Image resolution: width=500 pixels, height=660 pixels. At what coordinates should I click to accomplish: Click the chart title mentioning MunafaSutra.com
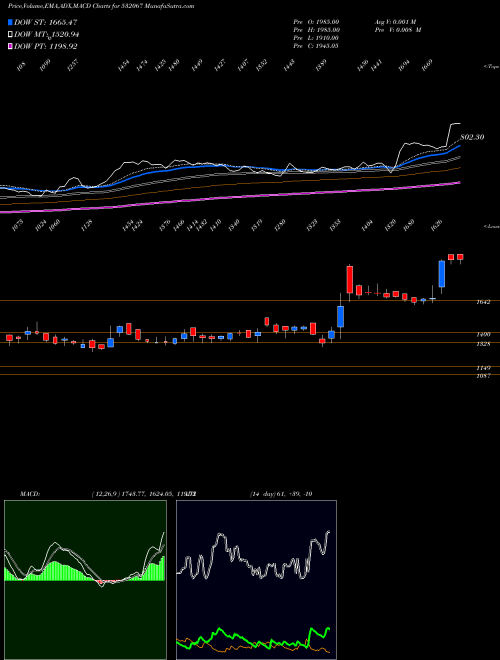point(101,6)
